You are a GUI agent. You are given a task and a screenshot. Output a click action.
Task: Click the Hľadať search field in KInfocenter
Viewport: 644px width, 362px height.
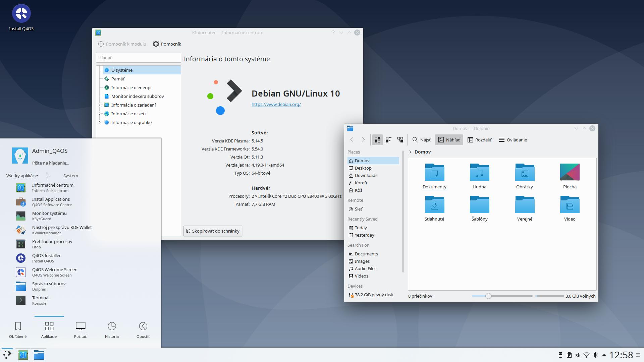(x=138, y=57)
